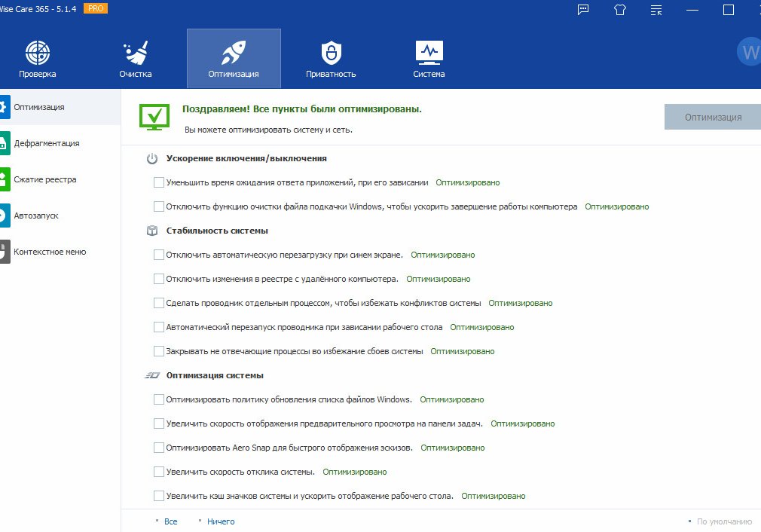Image resolution: width=761 pixels, height=532 pixels.
Task: Select Дефрагментация in the left sidebar
Action: (x=60, y=143)
